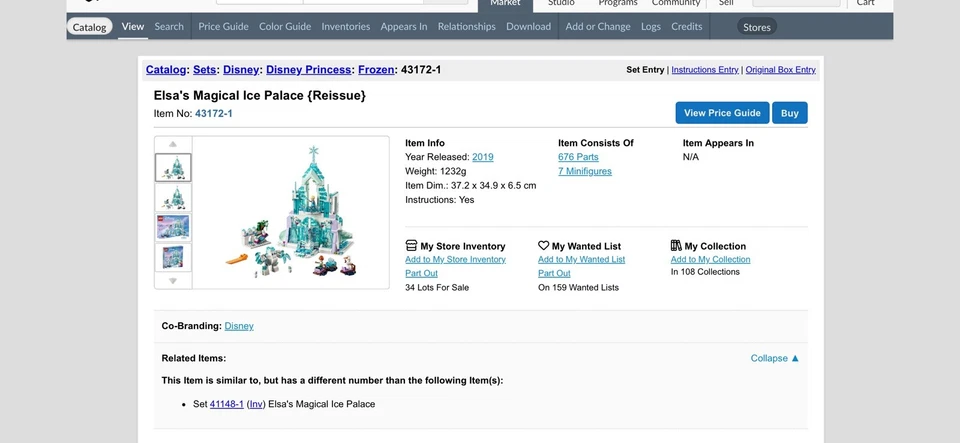Open Disney co-branding link
Screen dimensions: 960x443
tap(239, 326)
